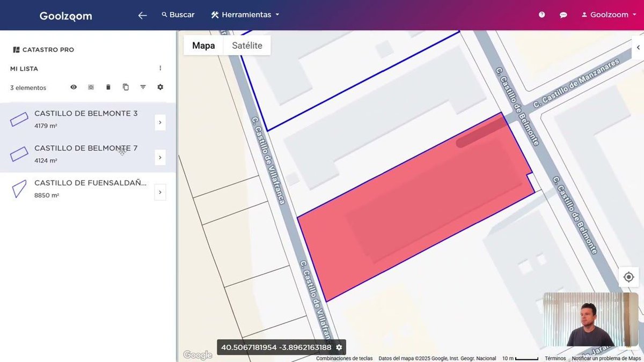Click the Castillo de Fuensaldaña parcel shape icon
The image size is (644, 362).
click(x=19, y=189)
